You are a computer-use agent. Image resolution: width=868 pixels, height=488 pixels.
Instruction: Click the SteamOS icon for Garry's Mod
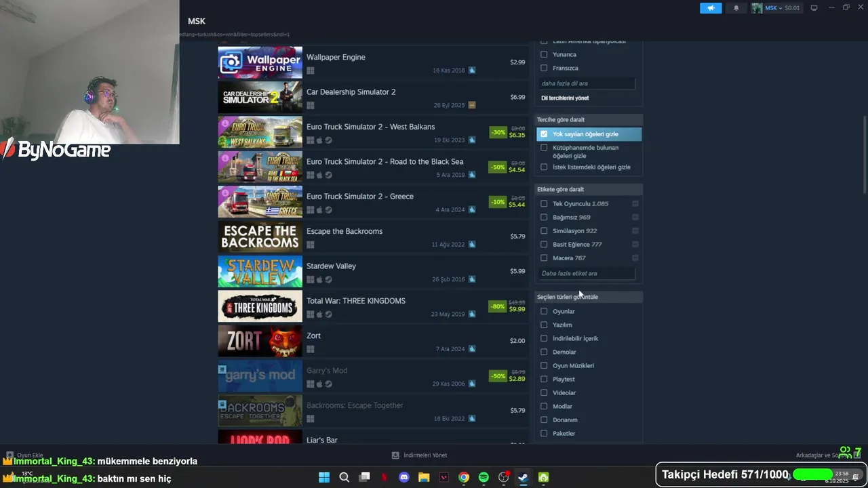(328, 384)
